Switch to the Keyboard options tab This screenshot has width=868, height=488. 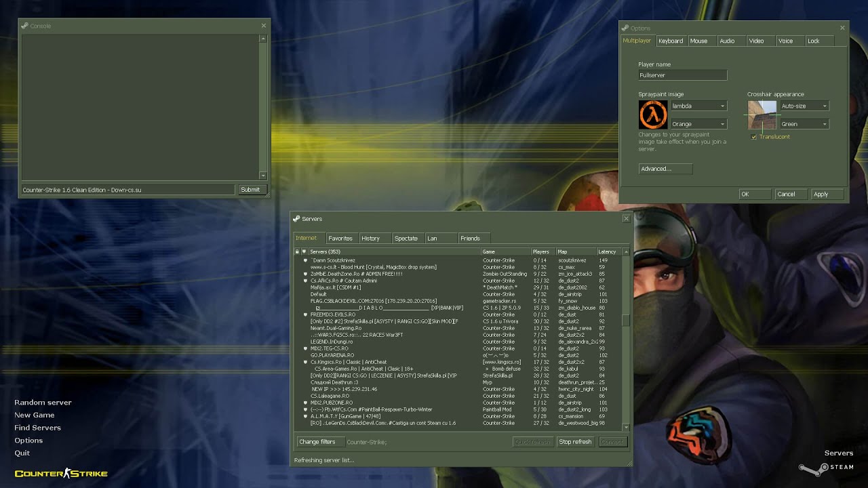tap(671, 41)
